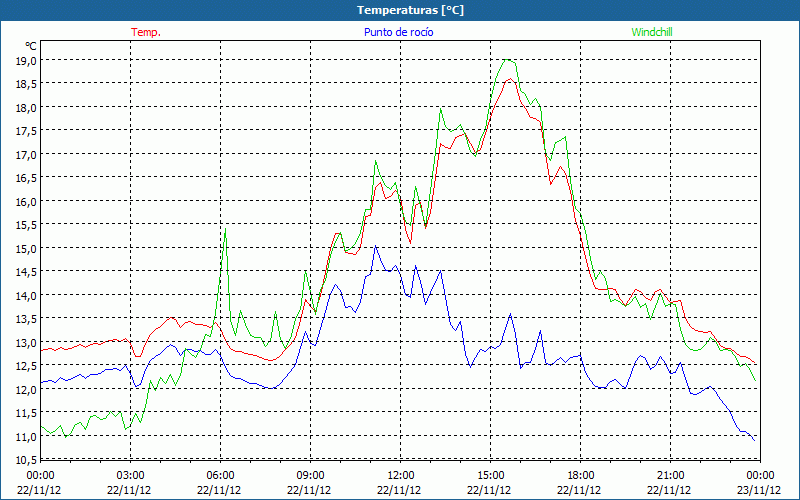Viewport: 800px width, 500px height.
Task: Click the 09:00 time axis label
Action: click(310, 476)
